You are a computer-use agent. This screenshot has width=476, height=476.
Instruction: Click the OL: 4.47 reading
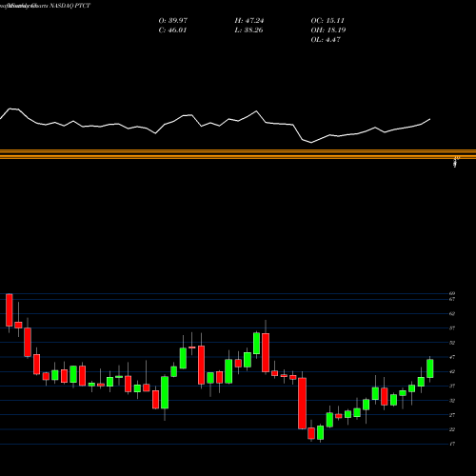tap(326, 40)
